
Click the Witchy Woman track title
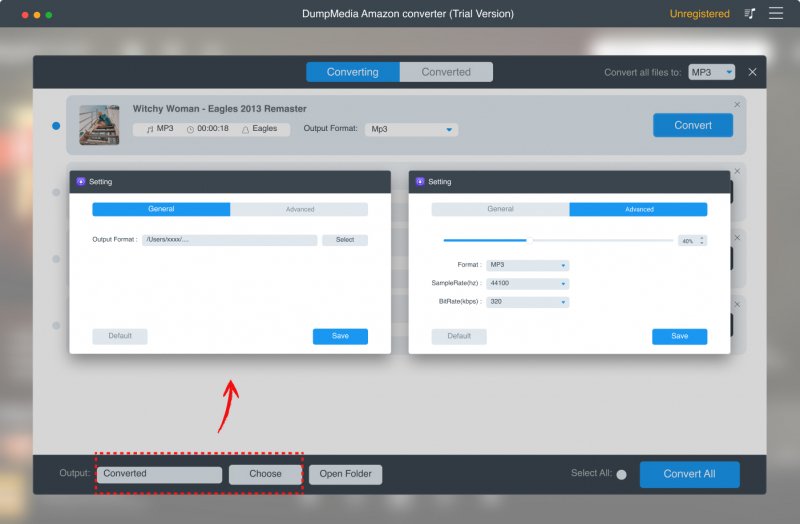(219, 109)
